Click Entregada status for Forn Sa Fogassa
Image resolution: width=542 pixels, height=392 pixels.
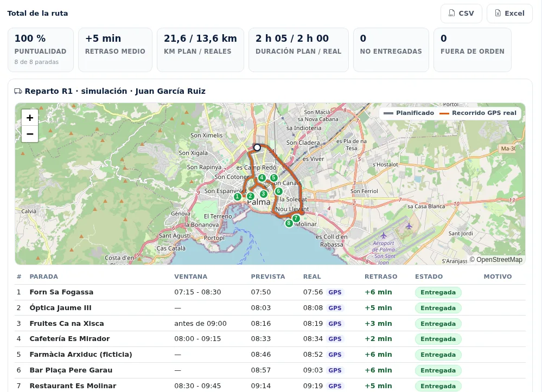[438, 292]
